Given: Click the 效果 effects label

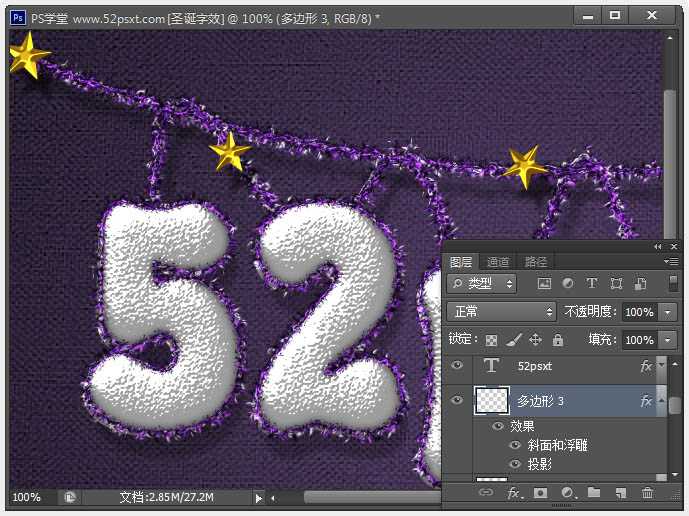Looking at the screenshot, I should (522, 426).
